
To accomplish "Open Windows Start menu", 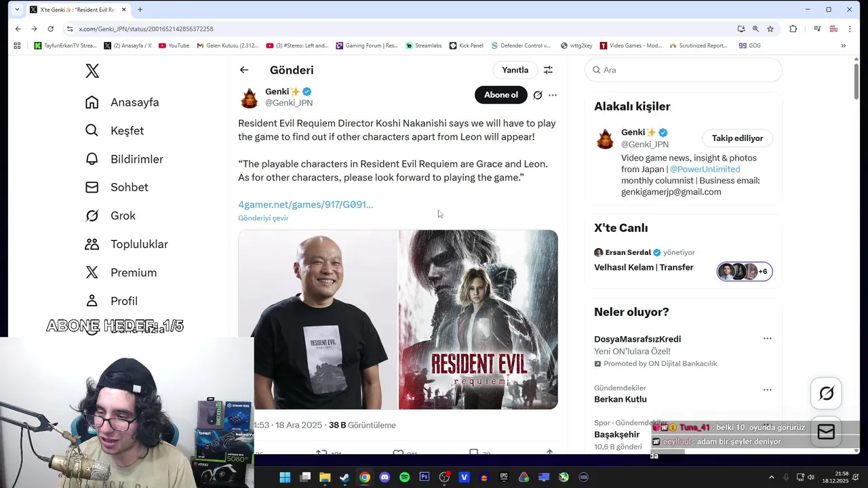I will pyautogui.click(x=285, y=477).
